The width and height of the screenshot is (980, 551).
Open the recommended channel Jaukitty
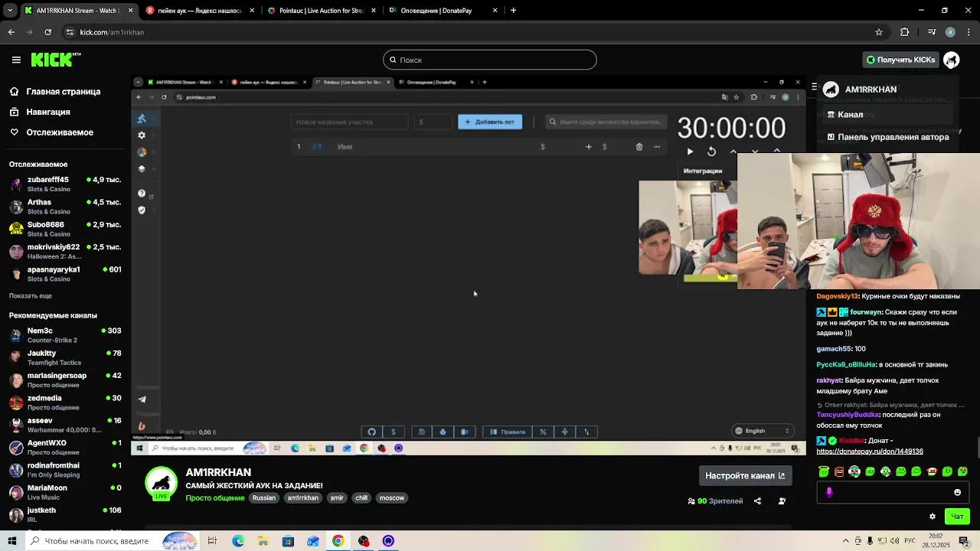[65, 357]
